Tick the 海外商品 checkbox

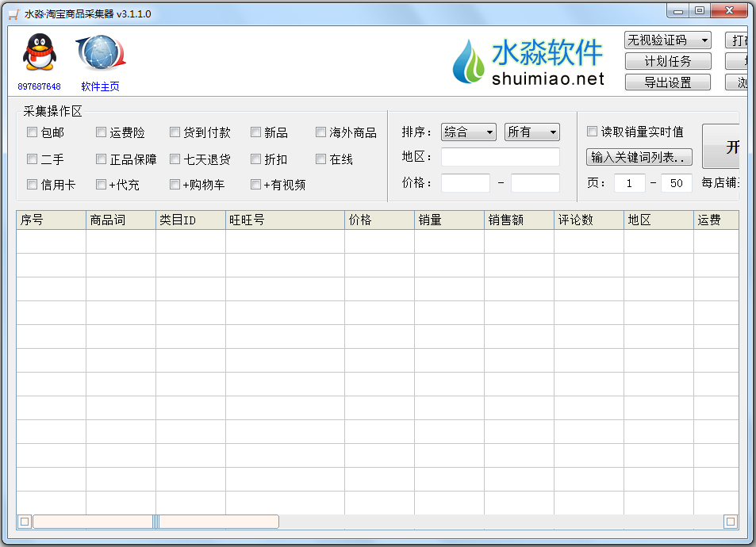321,132
